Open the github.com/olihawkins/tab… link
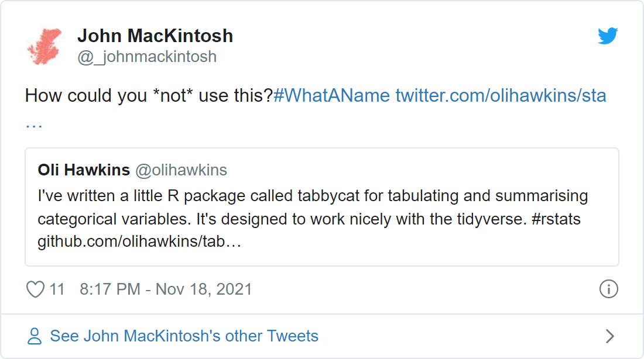Image resolution: width=644 pixels, height=359 pixels. pyautogui.click(x=139, y=241)
